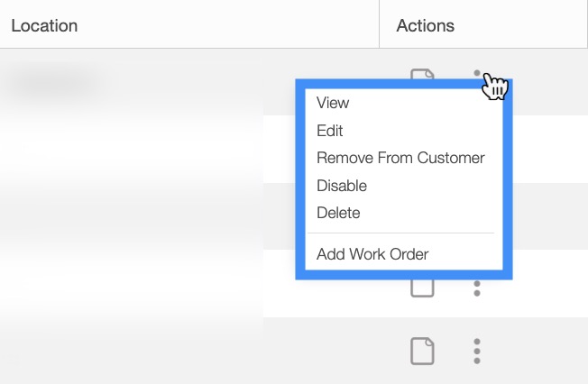Viewport: 588px width, 384px height.
Task: Click the blurred location text in first row
Action: click(52, 82)
